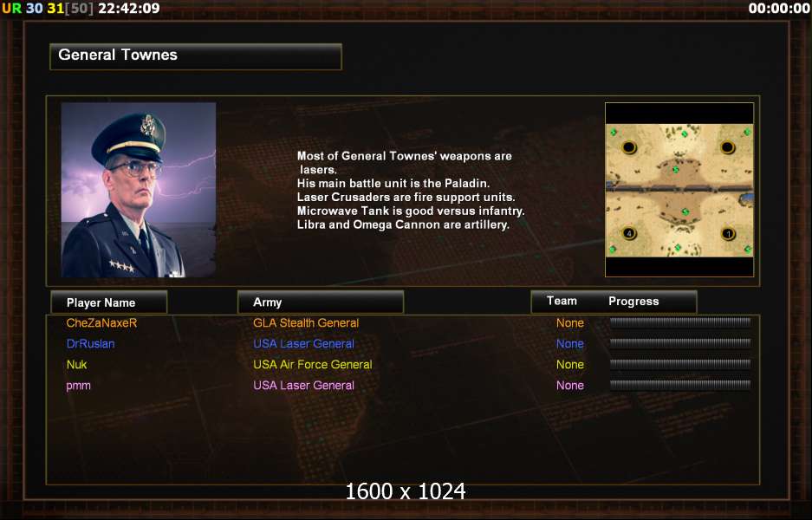Click the green supply icon above the road
This screenshot has width=812, height=520.
[675, 170]
